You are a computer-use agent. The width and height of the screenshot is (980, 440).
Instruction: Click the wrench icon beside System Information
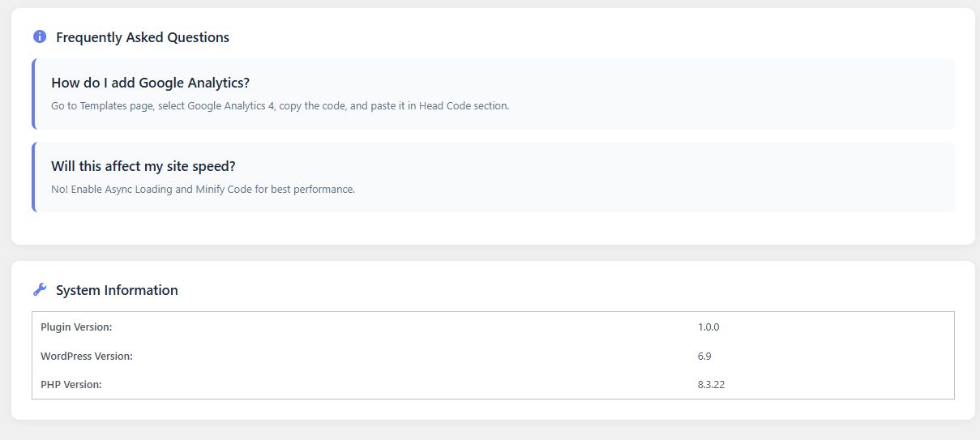point(40,290)
